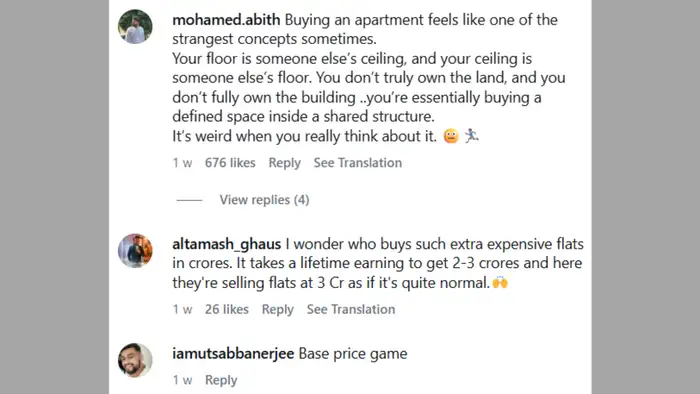This screenshot has height=394, width=700.
Task: Reply to mohamed.abith's comment
Action: pyautogui.click(x=284, y=163)
